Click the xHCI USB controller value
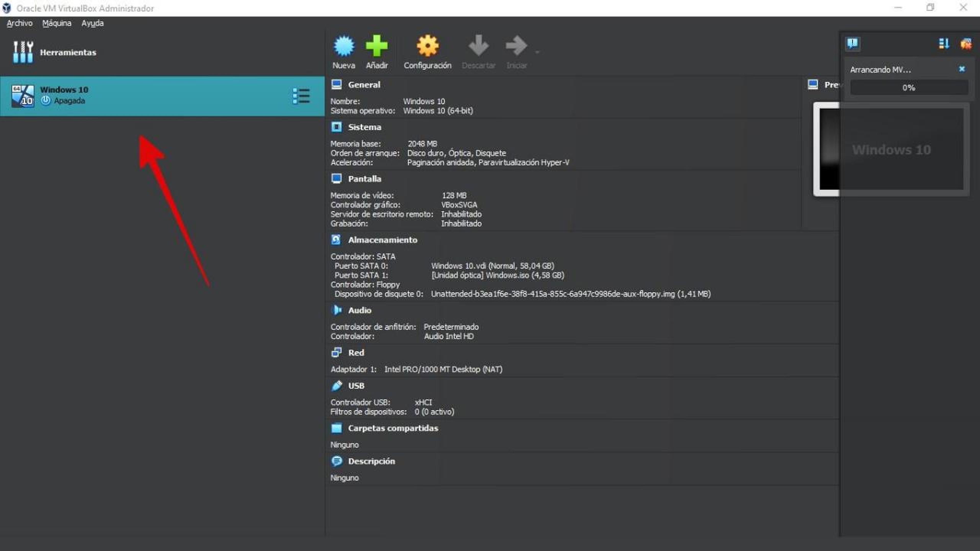The image size is (980, 551). click(x=423, y=402)
